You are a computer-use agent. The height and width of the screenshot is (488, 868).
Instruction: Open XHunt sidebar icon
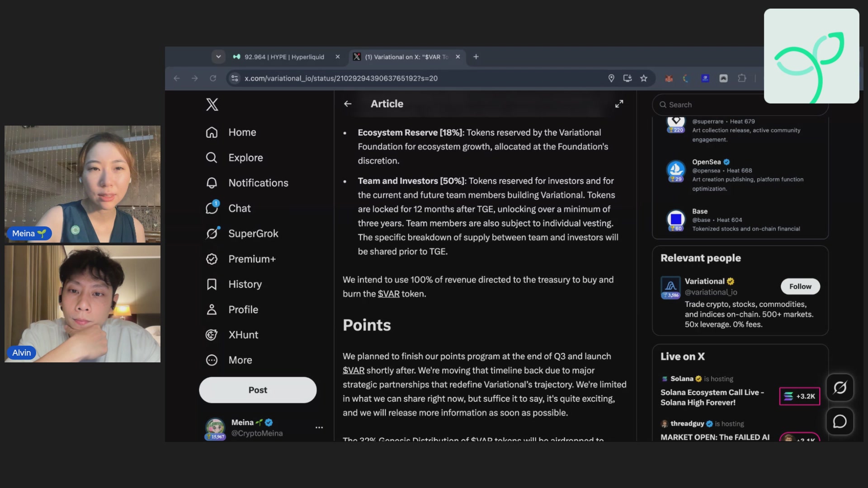(212, 335)
